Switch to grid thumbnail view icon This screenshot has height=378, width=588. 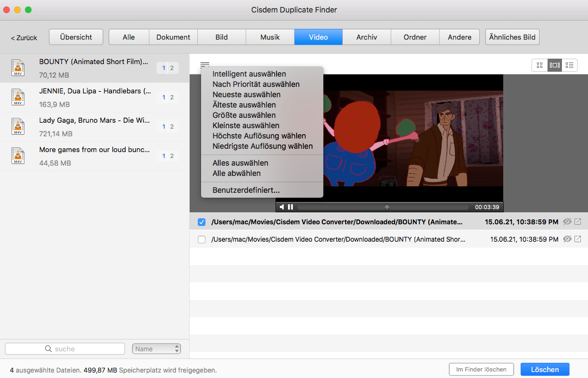click(x=540, y=65)
